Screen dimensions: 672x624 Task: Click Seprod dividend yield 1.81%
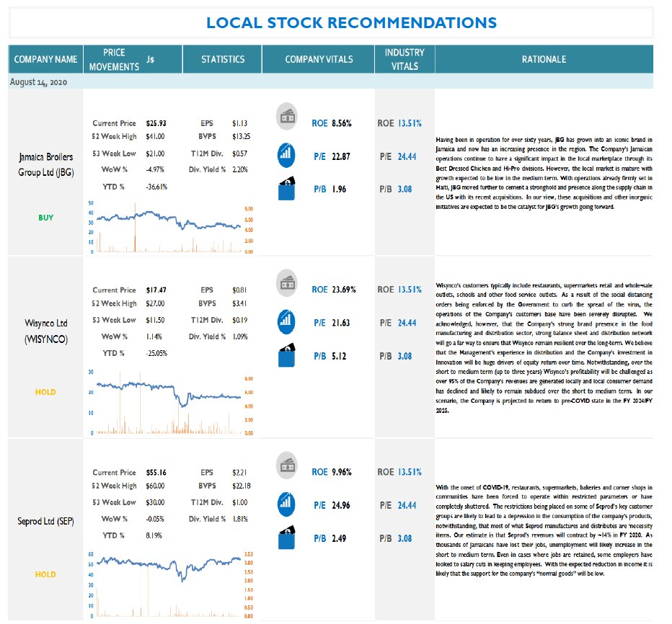(240, 519)
